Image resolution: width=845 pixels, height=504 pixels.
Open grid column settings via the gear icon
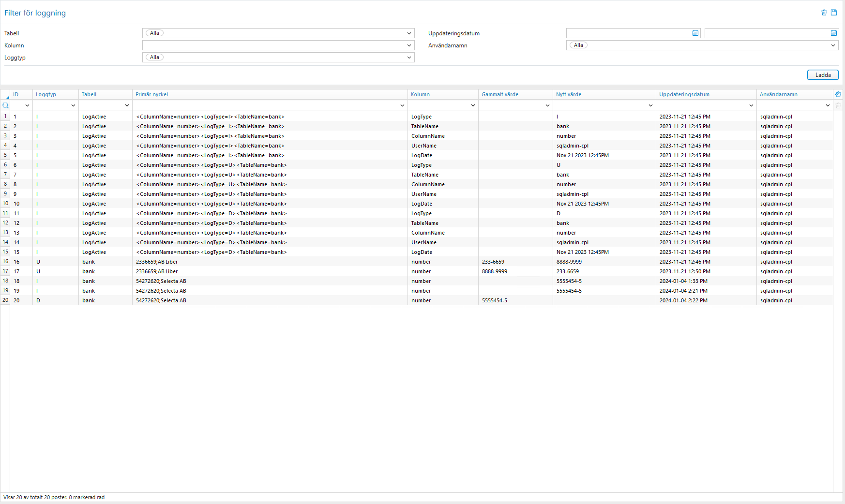[x=838, y=94]
